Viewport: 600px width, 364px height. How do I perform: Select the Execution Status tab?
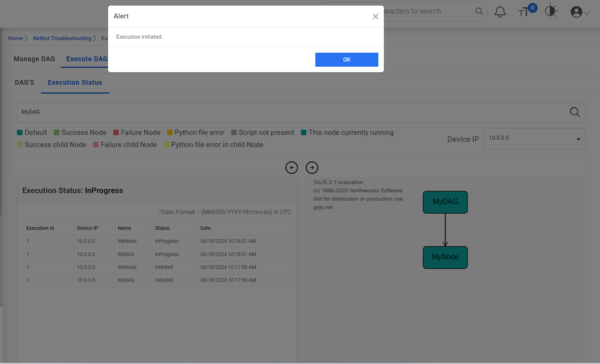(x=75, y=83)
